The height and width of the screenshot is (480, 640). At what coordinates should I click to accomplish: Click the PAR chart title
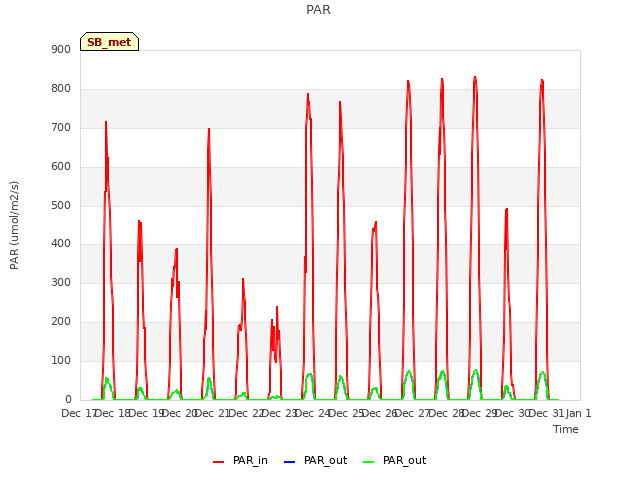pyautogui.click(x=318, y=10)
